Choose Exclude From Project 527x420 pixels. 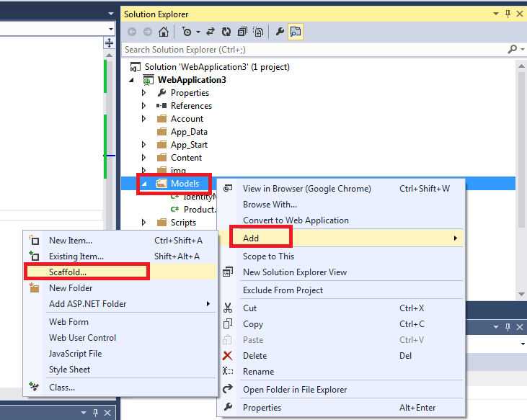click(341, 290)
